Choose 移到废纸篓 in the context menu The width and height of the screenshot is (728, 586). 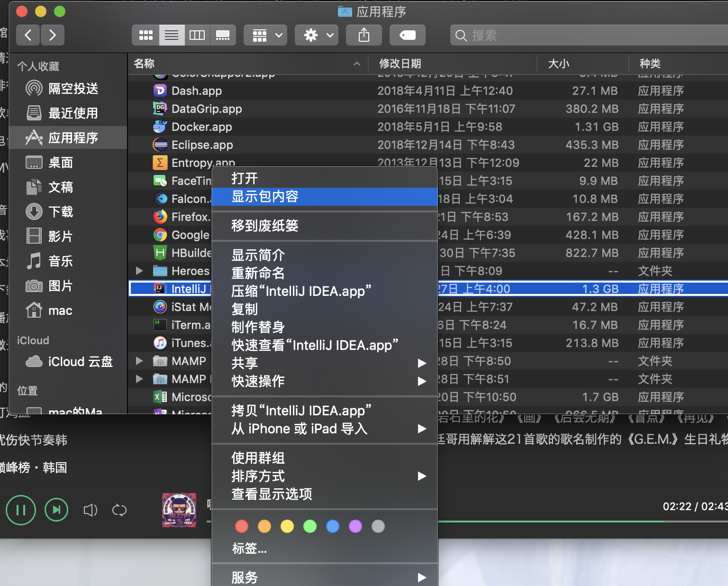[325, 226]
